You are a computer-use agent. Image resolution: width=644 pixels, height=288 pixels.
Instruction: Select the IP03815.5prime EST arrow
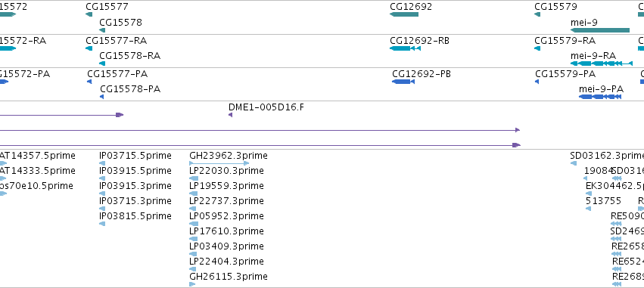[102, 224]
